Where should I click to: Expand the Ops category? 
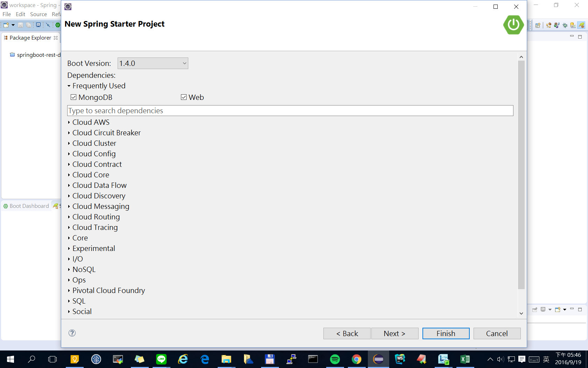coord(69,280)
